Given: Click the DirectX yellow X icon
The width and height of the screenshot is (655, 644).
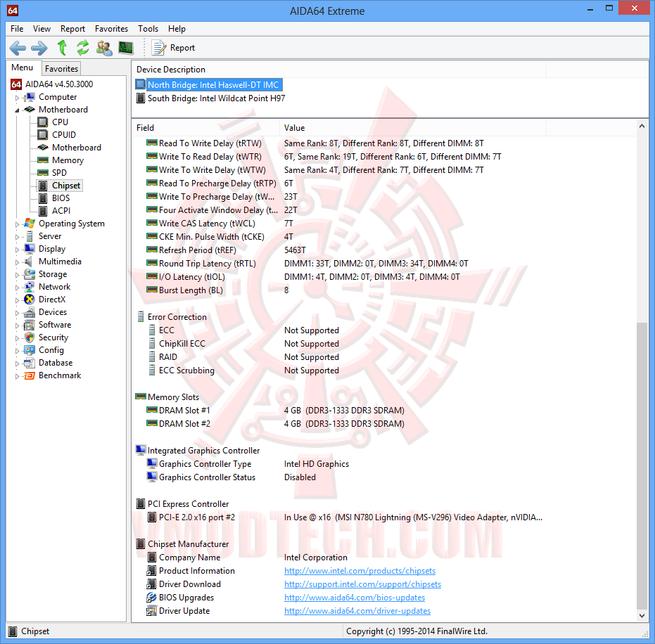Looking at the screenshot, I should 30,300.
